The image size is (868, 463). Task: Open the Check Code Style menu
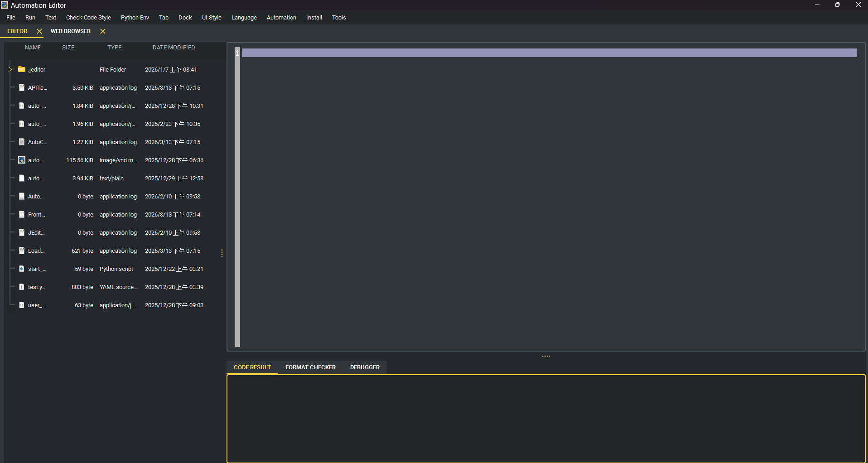pos(88,17)
